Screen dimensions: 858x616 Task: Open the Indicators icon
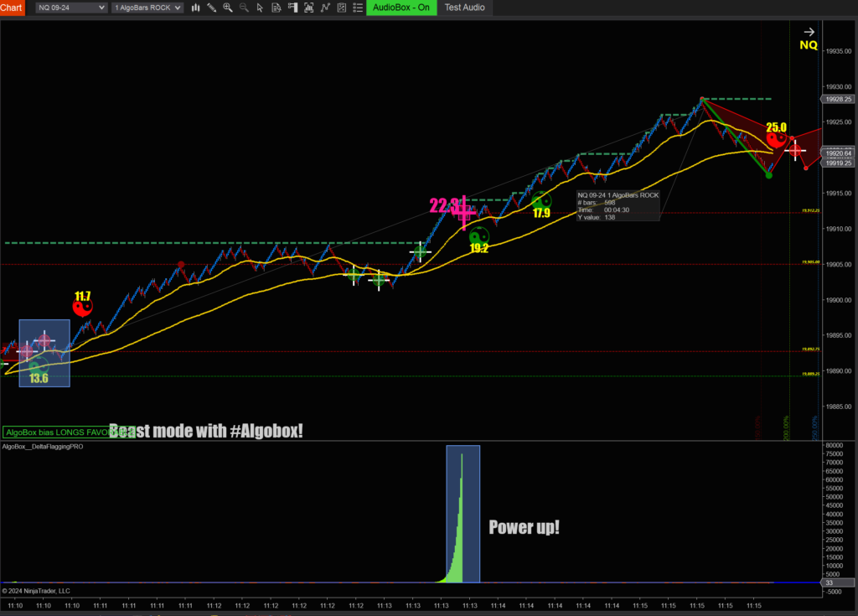pyautogui.click(x=324, y=8)
